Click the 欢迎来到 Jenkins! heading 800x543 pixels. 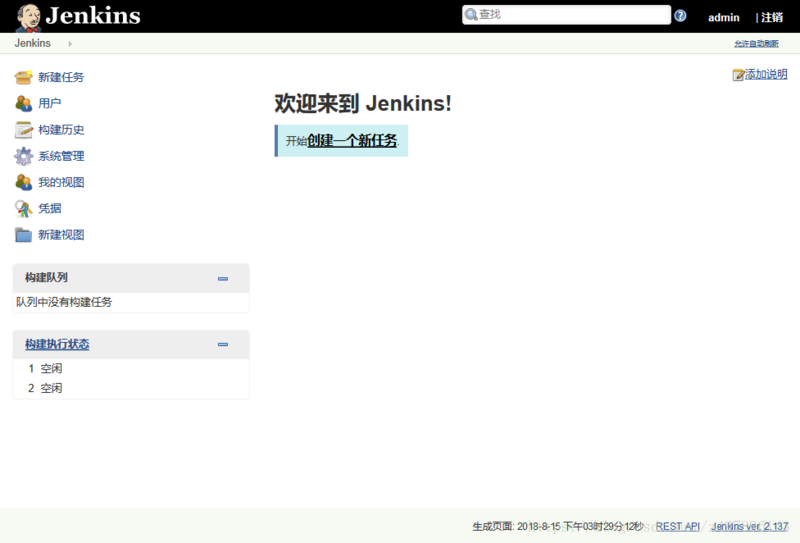point(363,104)
